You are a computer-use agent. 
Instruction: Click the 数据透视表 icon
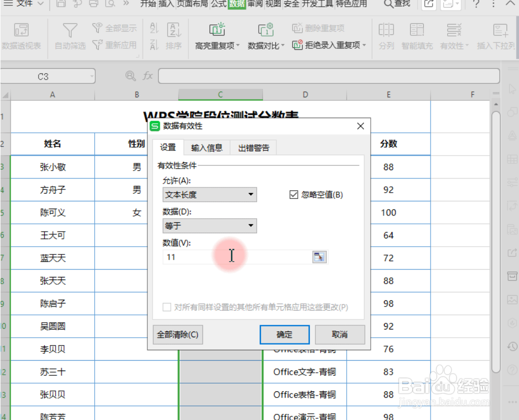point(21,30)
